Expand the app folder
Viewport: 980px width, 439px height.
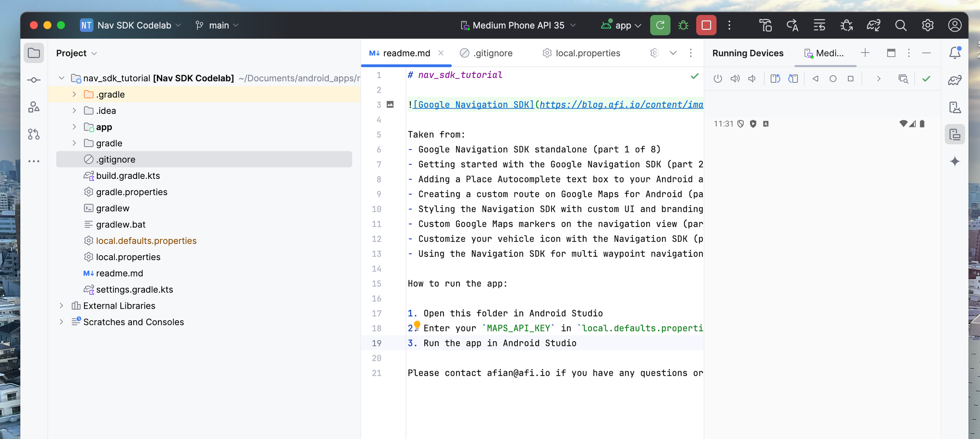tap(74, 127)
